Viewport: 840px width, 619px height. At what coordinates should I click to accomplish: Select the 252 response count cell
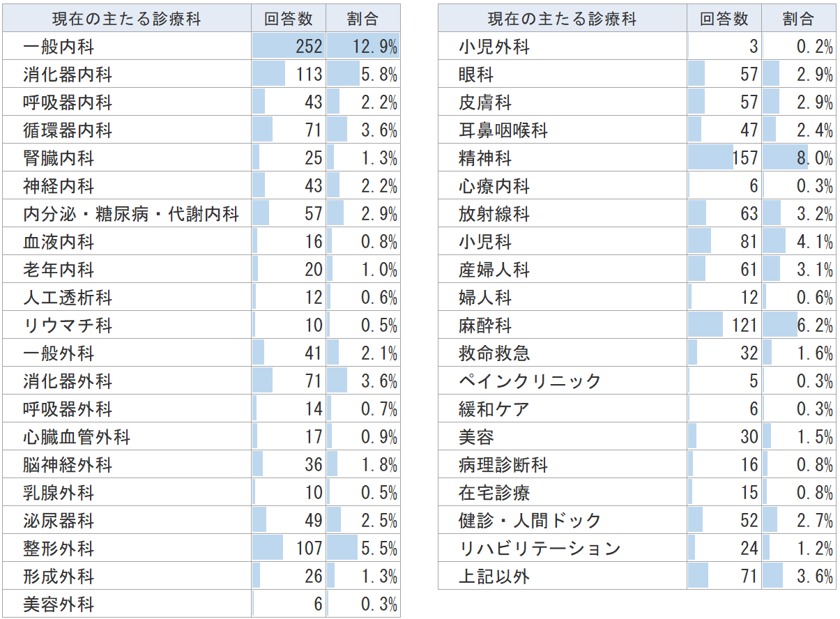[288, 47]
